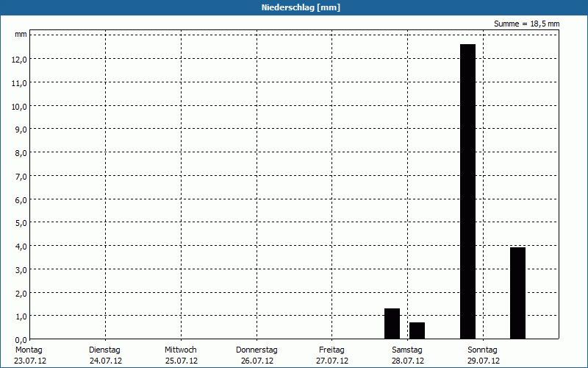Select the Mittwoch axis label

pyautogui.click(x=180, y=350)
